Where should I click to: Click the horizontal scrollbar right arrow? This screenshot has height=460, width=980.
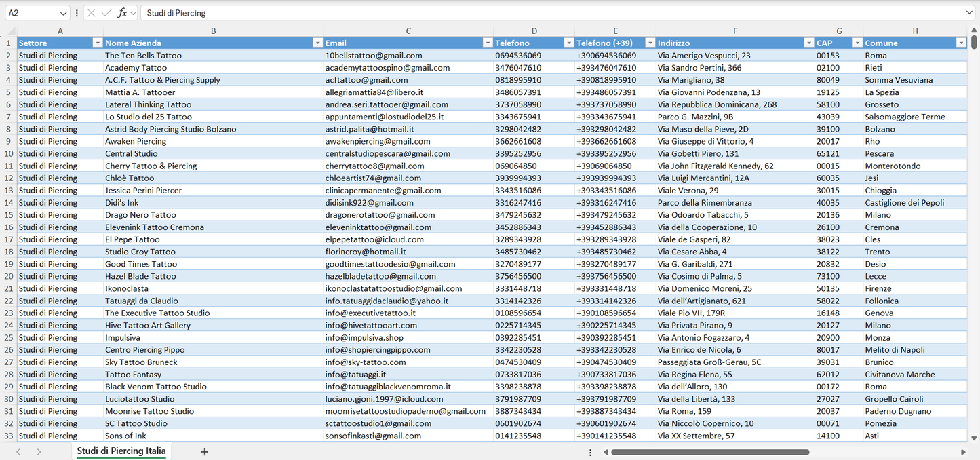tap(963, 452)
